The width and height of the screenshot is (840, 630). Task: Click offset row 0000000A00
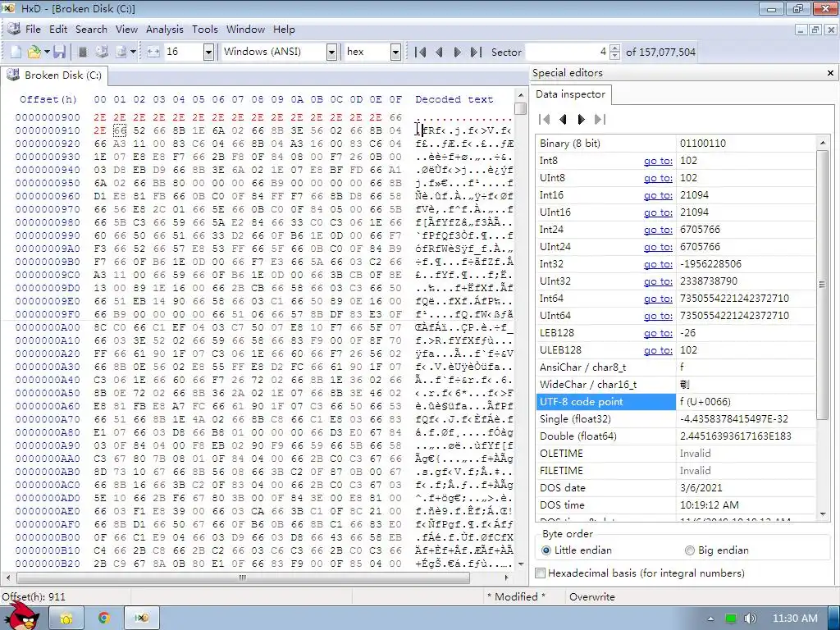pos(48,327)
